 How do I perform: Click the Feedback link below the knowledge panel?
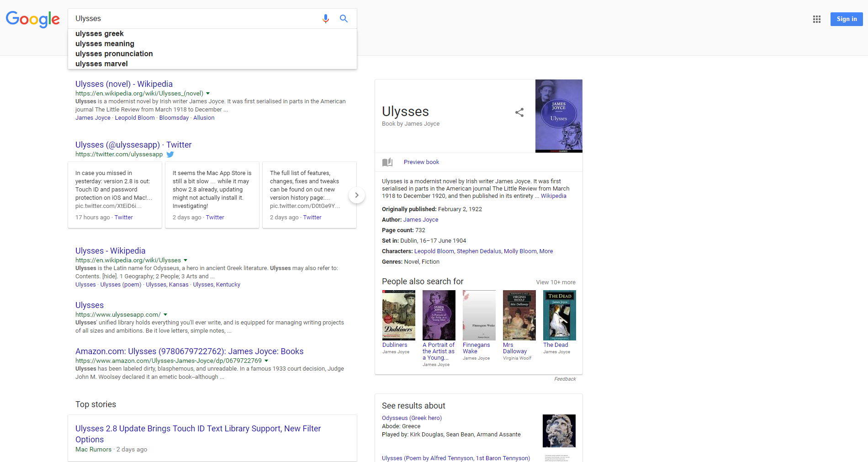click(565, 379)
